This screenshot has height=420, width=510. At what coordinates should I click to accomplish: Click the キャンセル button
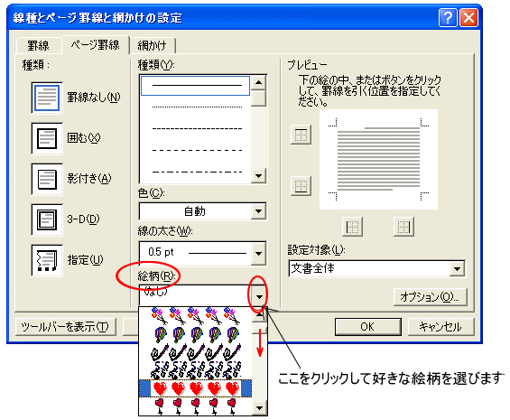coord(440,327)
